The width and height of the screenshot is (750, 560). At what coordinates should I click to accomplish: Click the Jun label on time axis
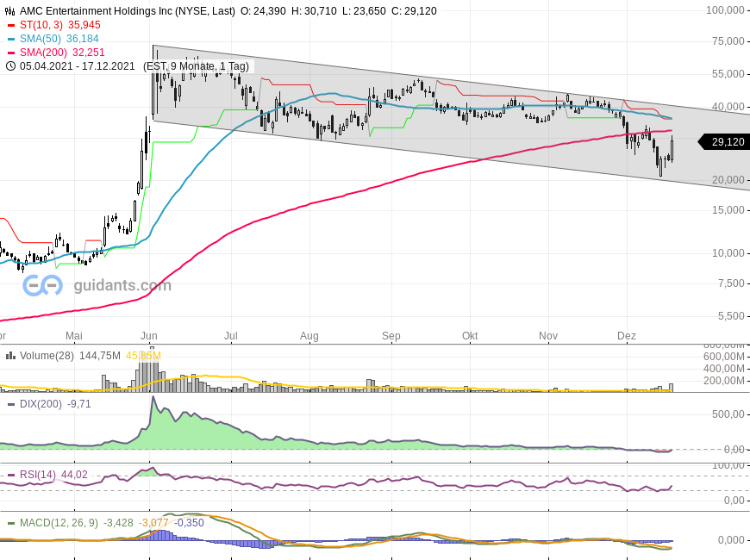point(149,336)
